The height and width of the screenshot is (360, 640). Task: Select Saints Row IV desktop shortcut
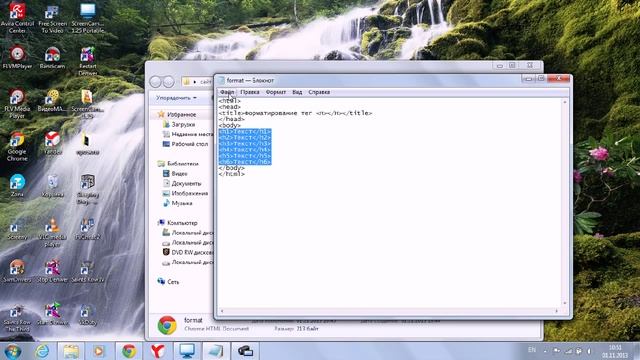tap(87, 271)
